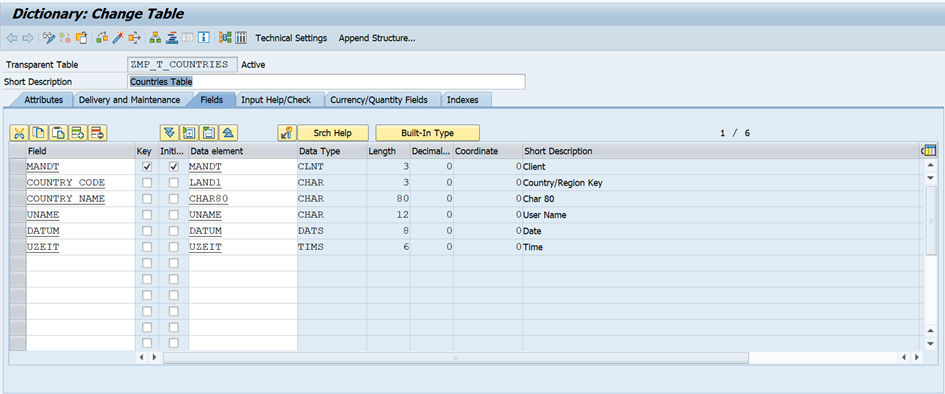
Task: Click the 'User Name' description cell
Action: coord(722,215)
